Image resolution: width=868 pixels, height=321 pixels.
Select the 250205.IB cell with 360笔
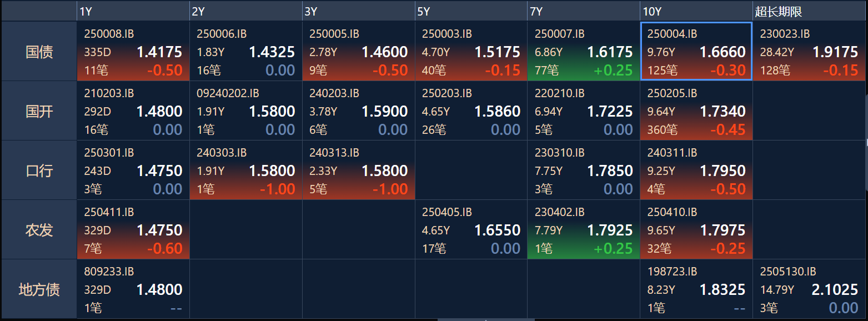[x=696, y=111]
